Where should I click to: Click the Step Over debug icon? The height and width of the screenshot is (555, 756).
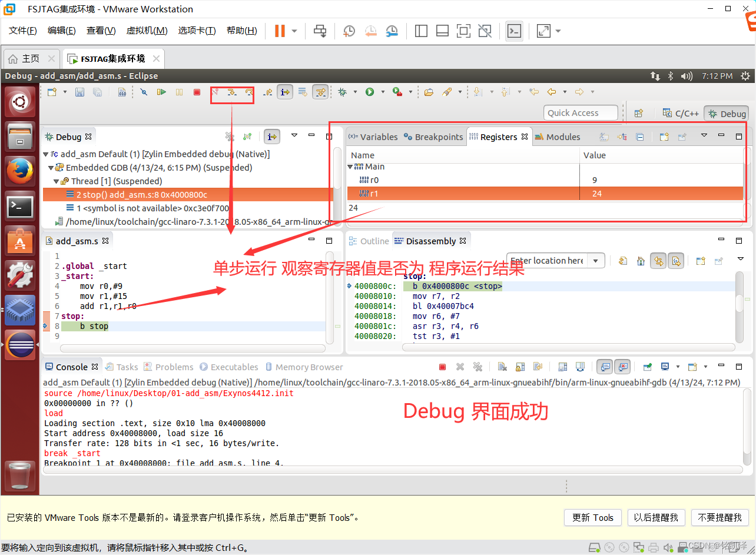tap(250, 92)
